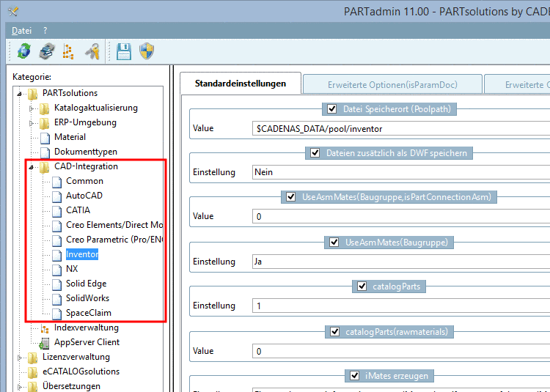550x392 pixels.
Task: Select the AppServer Client label
Action: click(87, 342)
